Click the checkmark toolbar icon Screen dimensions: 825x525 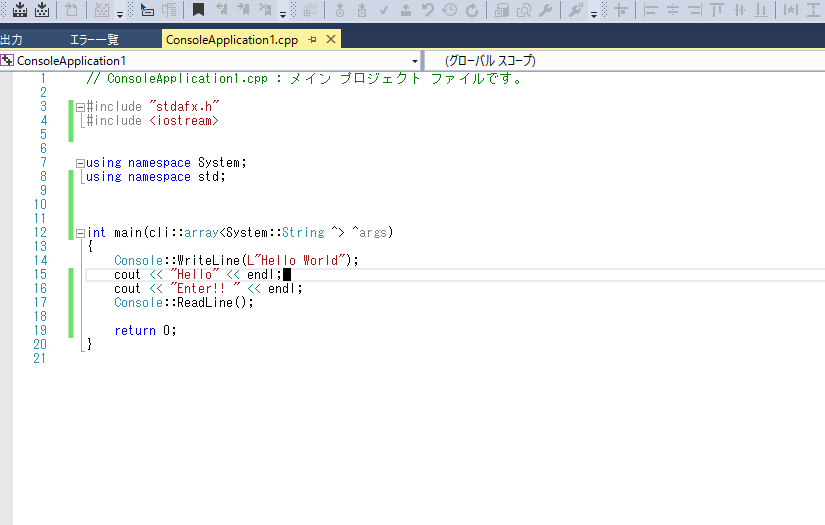(384, 10)
